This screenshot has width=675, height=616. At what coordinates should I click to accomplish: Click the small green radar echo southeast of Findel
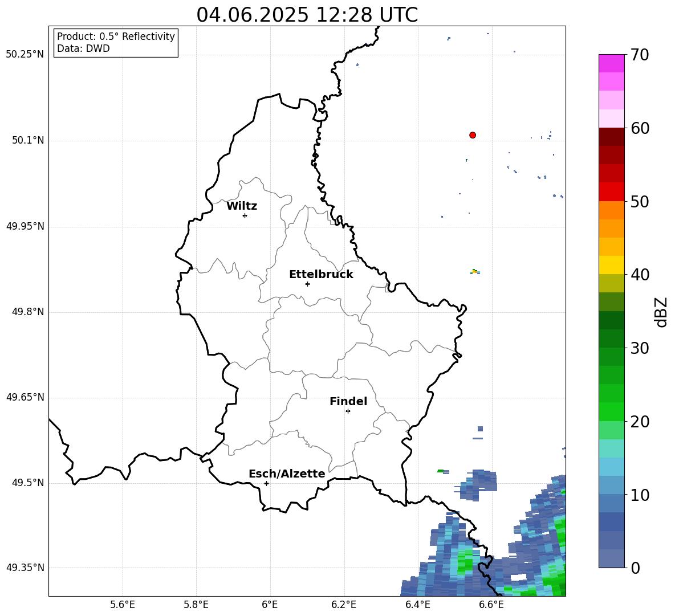click(x=440, y=471)
